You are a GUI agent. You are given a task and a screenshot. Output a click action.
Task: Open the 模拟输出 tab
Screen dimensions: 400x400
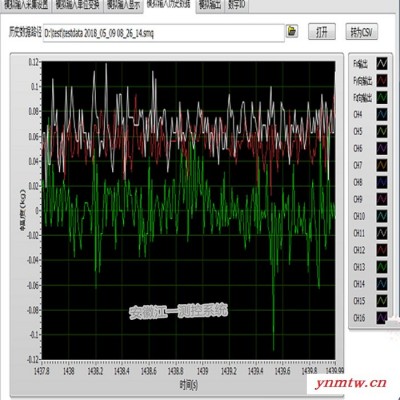[210, 5]
